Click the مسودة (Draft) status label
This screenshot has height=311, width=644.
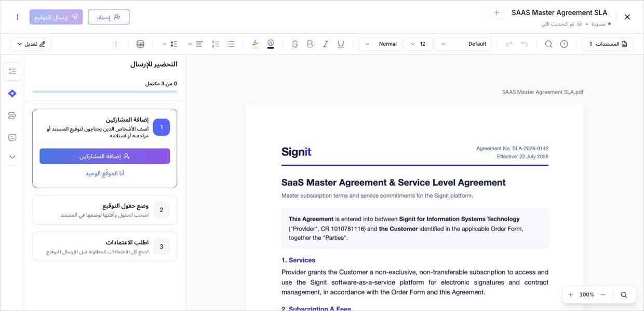598,24
